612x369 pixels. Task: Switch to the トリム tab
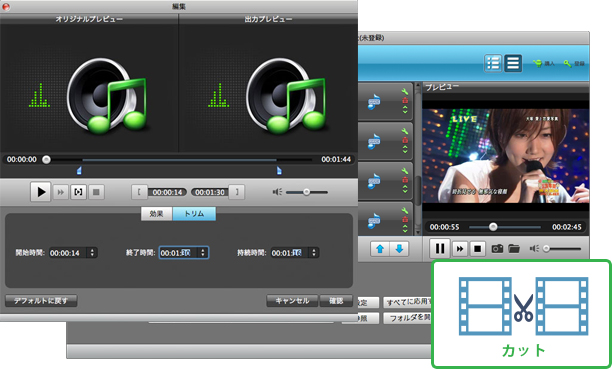point(194,214)
